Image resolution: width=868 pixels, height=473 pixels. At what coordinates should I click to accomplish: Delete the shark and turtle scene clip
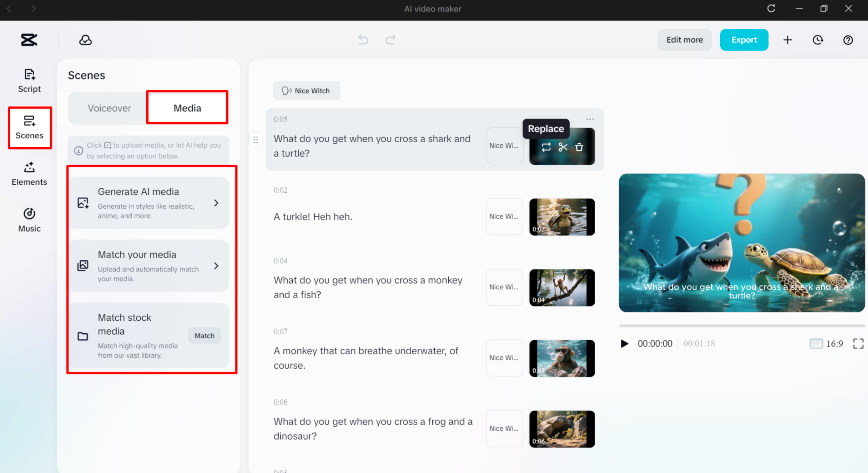click(579, 147)
